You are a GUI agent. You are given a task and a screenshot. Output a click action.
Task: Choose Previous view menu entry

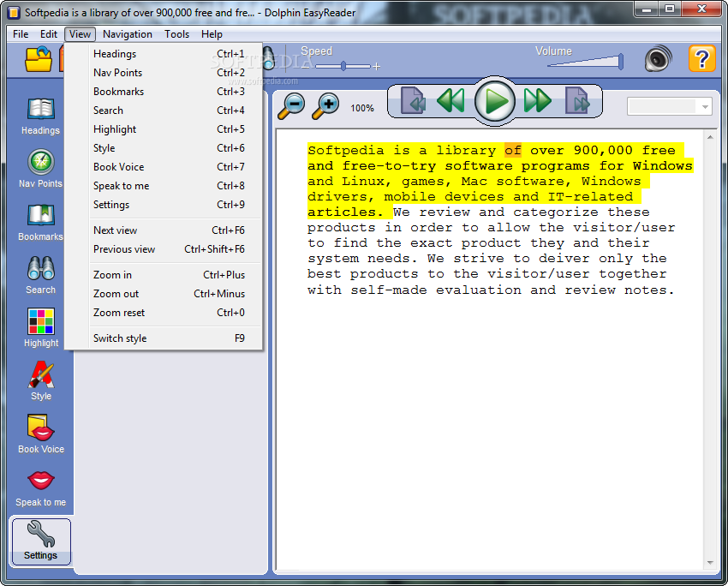[164, 249]
